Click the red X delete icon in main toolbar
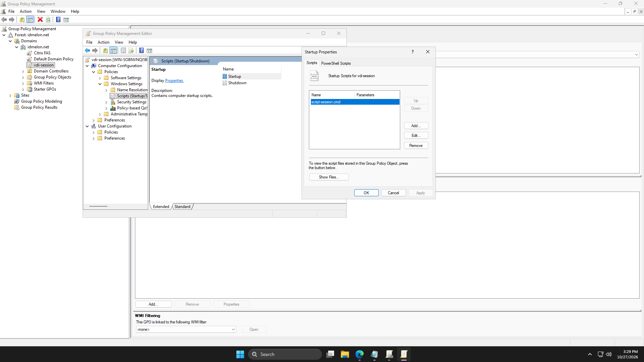This screenshot has height=362, width=644. tap(40, 20)
